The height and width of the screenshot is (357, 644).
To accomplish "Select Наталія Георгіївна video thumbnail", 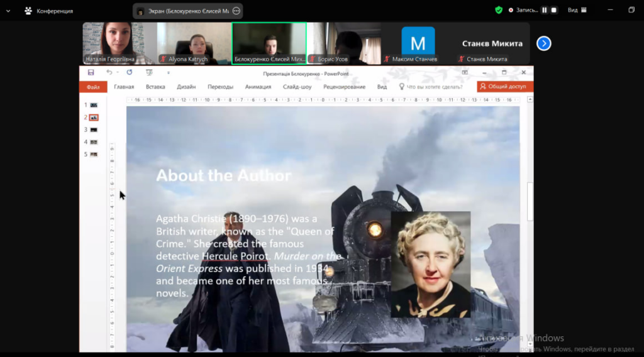I will (x=119, y=43).
